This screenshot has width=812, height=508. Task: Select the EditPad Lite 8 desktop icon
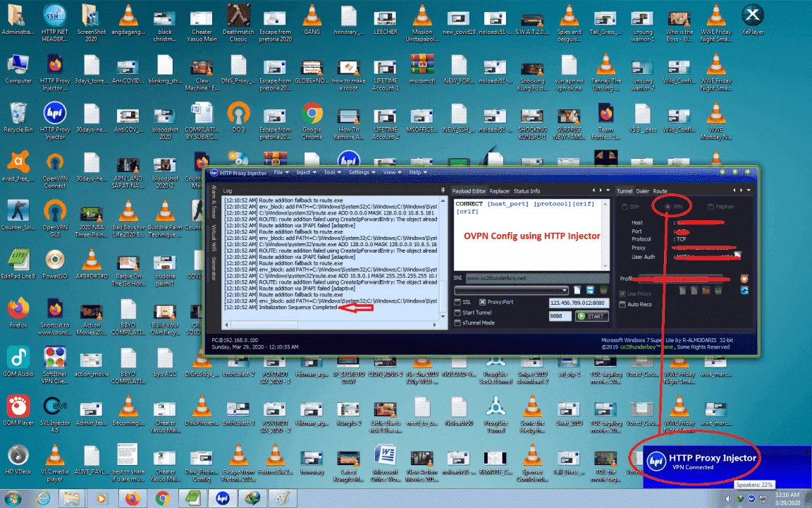point(18,265)
